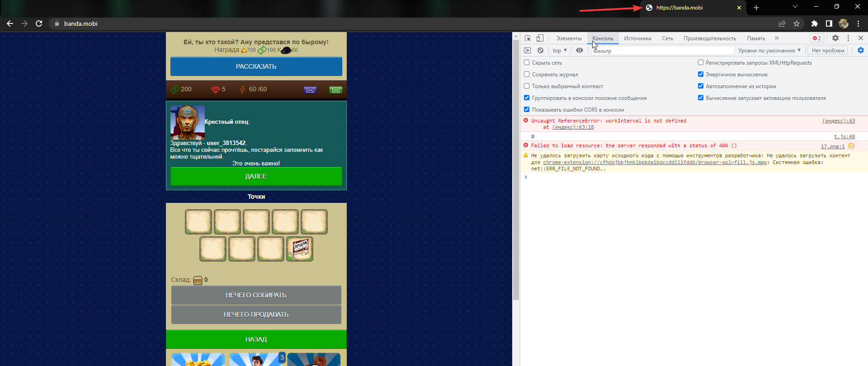Screen dimensions: 868x366
Task: Clear the console with the block icon
Action: pos(540,51)
